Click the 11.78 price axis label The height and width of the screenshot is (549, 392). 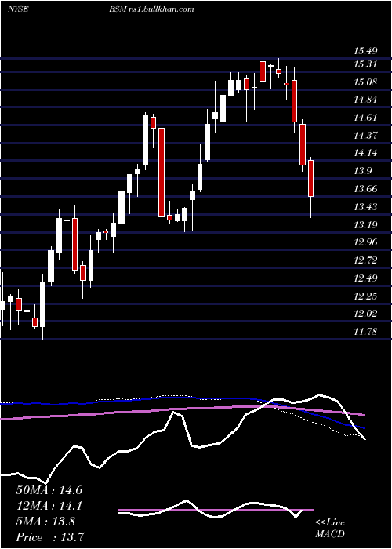365,332
